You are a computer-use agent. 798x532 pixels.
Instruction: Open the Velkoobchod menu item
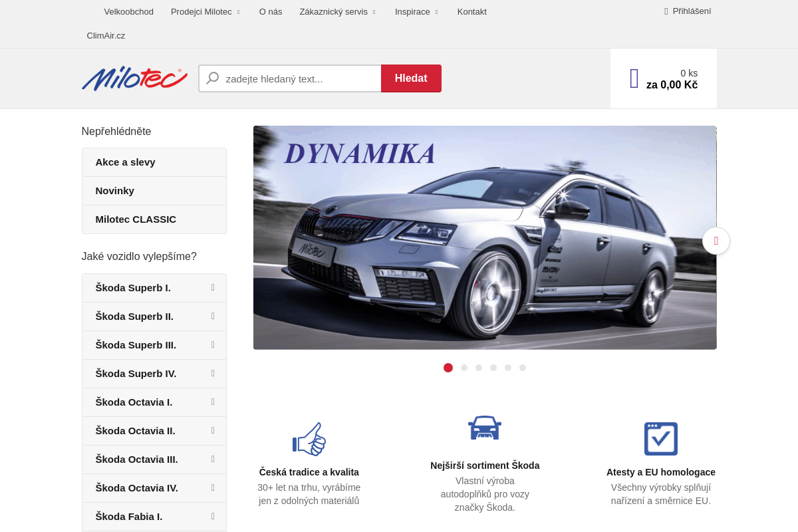click(x=128, y=11)
